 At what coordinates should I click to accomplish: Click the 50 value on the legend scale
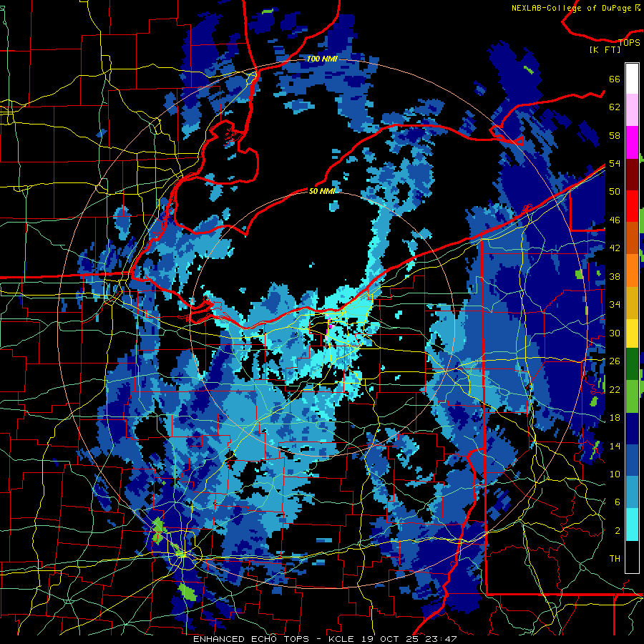pyautogui.click(x=615, y=192)
